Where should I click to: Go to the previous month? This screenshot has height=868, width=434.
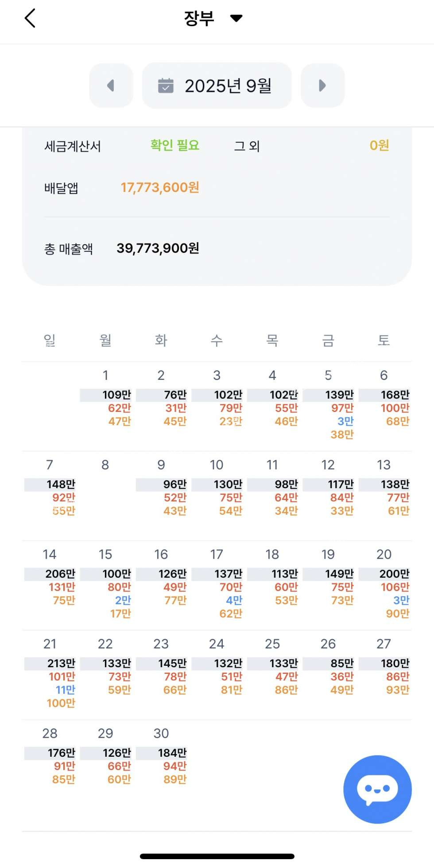[111, 86]
